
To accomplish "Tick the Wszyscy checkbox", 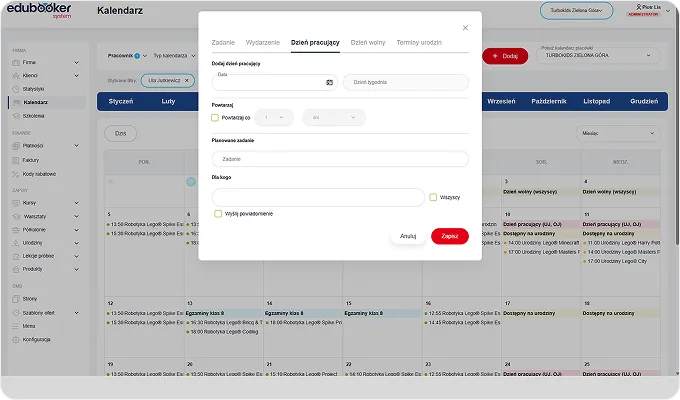I will click(433, 197).
